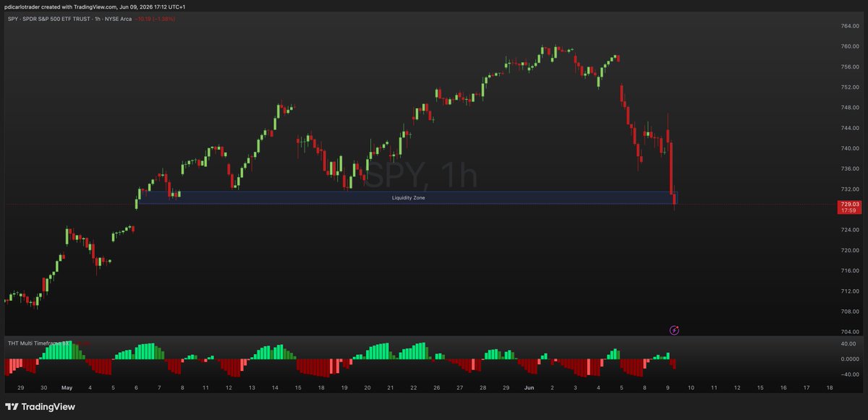Click the '20' date axis label

point(367,387)
